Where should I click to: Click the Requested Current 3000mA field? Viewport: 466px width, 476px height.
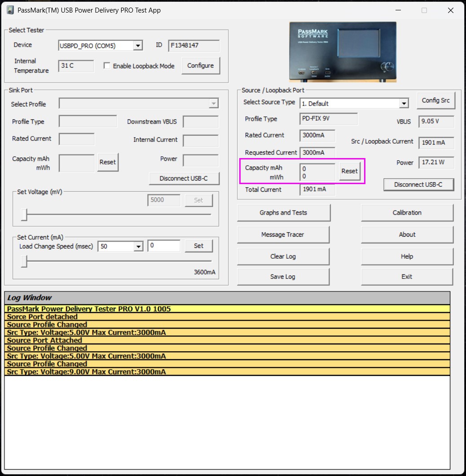(317, 153)
